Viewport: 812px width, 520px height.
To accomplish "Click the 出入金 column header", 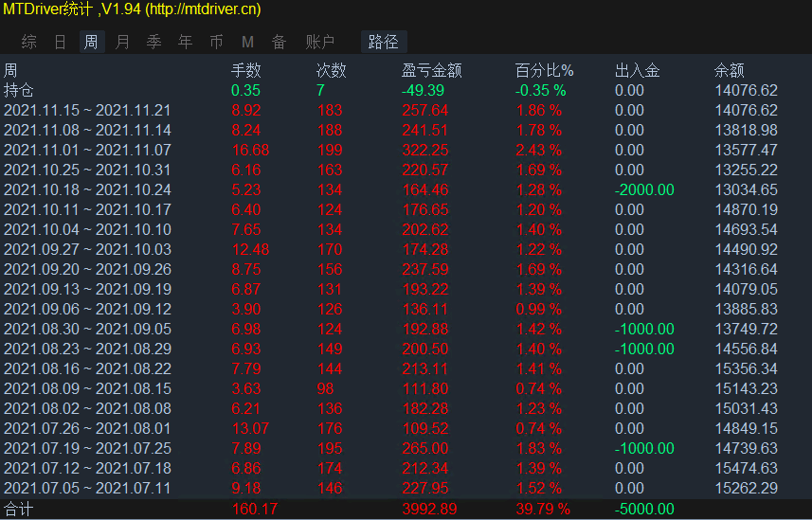I will click(x=638, y=70).
